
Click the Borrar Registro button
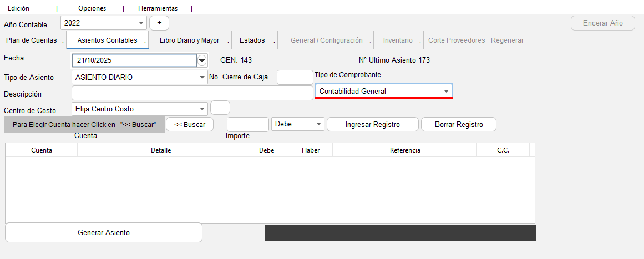[x=459, y=124]
